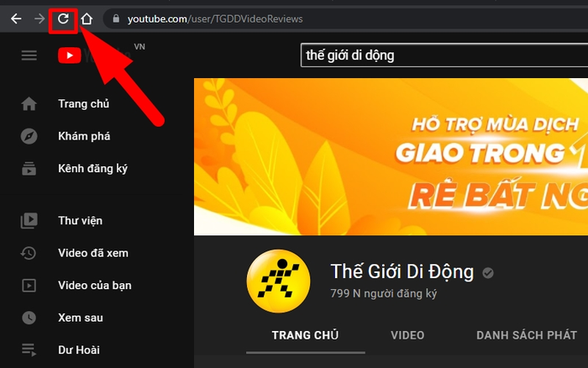Image resolution: width=588 pixels, height=368 pixels.
Task: Click the red YouTube logo
Action: click(70, 55)
